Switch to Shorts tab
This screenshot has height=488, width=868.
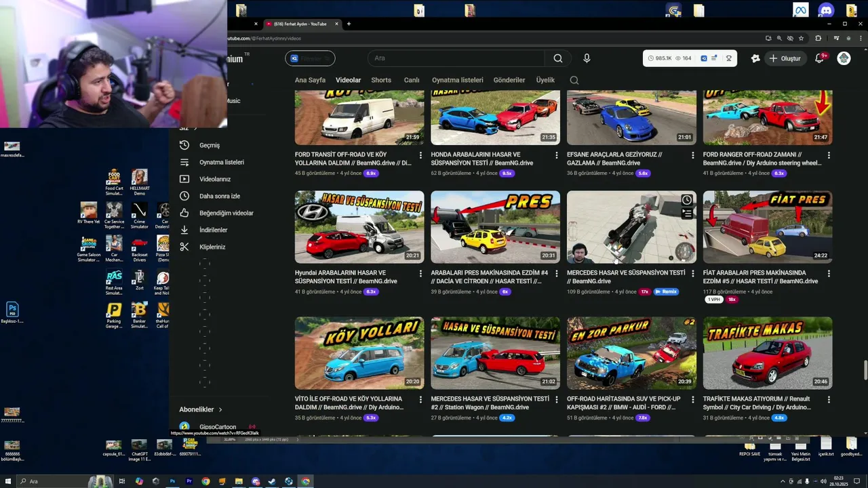point(381,80)
